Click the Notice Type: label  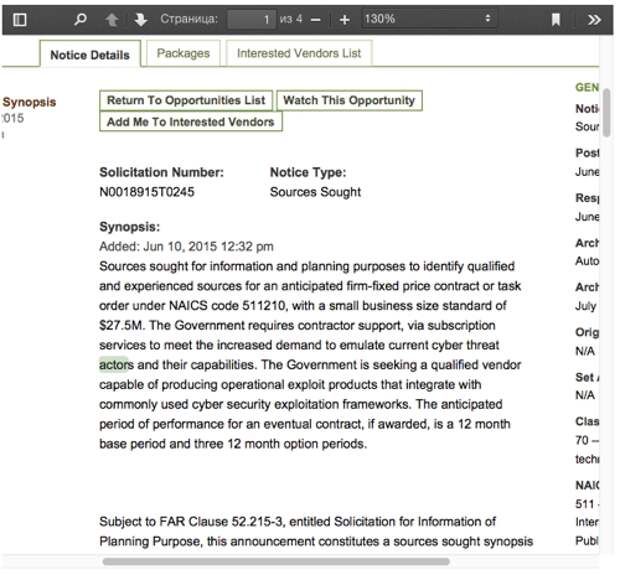pyautogui.click(x=308, y=172)
